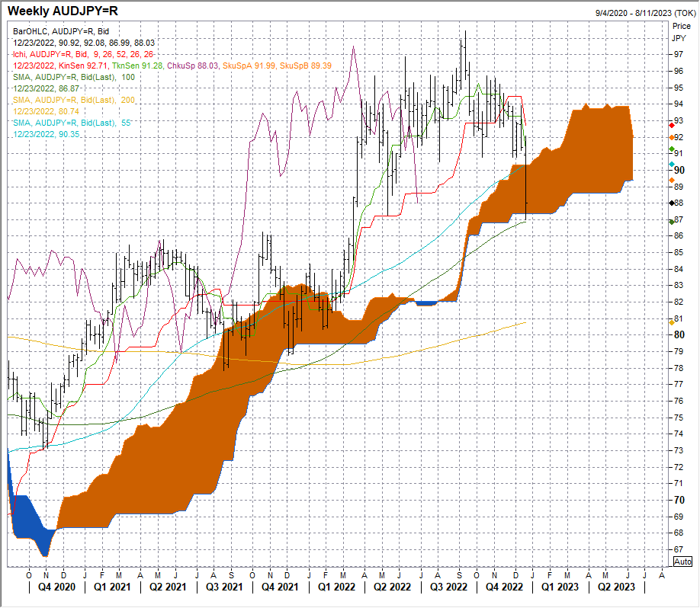This screenshot has height=608, width=700.
Task: Click the Price JPY axis header
Action: 681,32
